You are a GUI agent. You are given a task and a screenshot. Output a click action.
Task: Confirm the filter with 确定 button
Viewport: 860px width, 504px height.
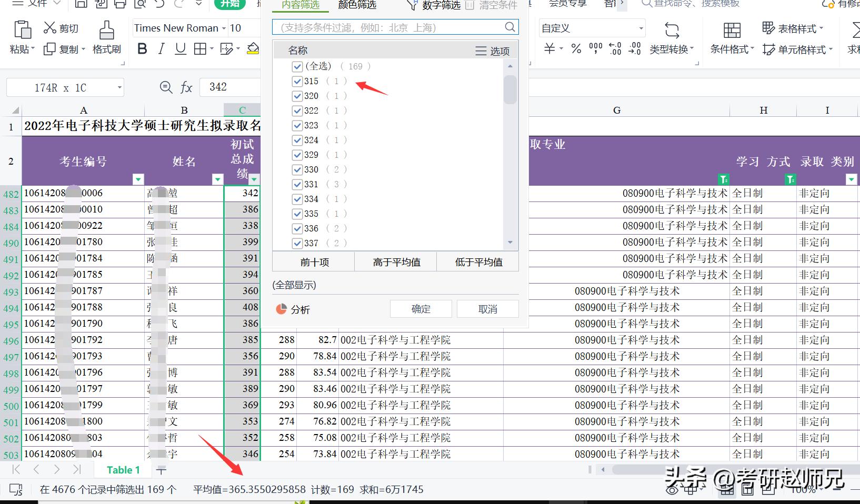point(420,309)
